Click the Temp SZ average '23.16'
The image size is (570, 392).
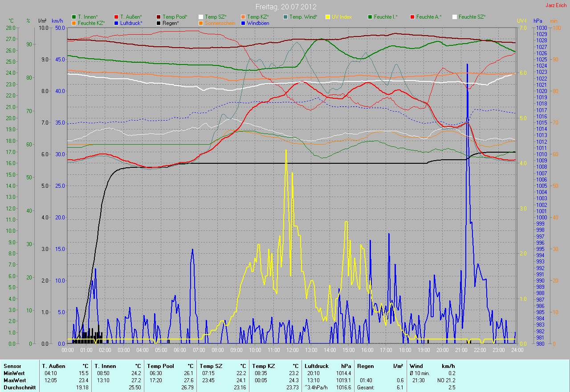point(240,388)
